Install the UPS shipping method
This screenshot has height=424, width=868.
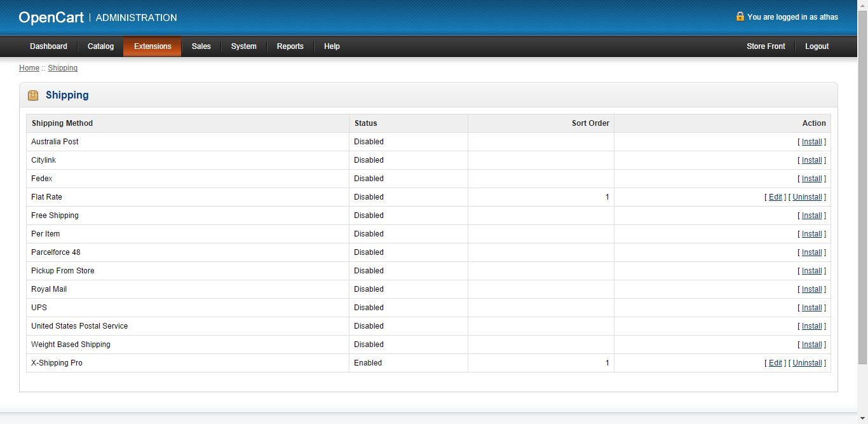812,308
